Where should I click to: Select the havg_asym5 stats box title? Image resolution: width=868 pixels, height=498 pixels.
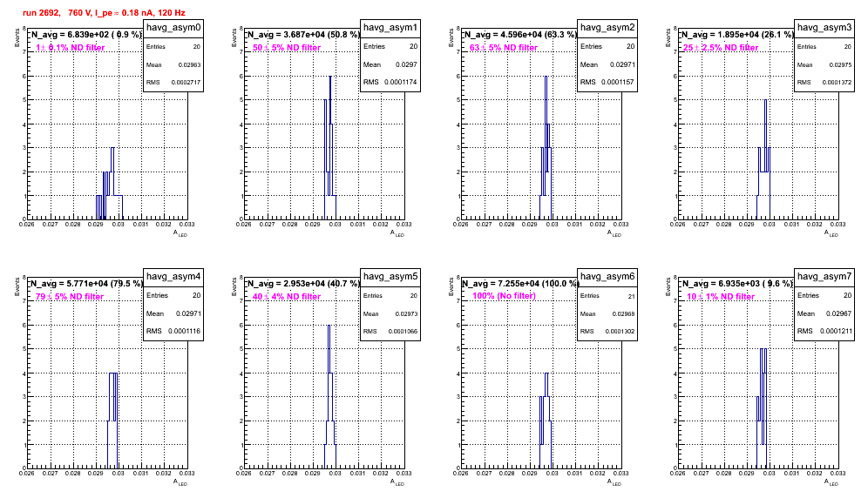click(390, 276)
